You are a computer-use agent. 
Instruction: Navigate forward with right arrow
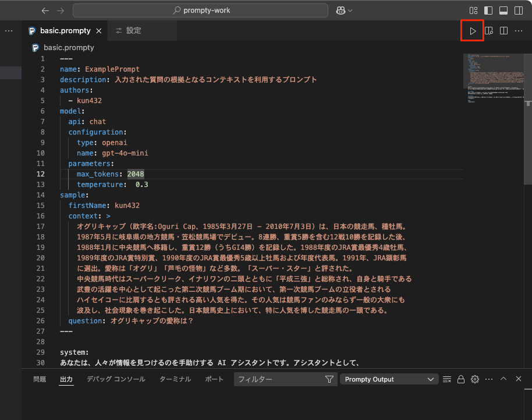pyautogui.click(x=61, y=10)
